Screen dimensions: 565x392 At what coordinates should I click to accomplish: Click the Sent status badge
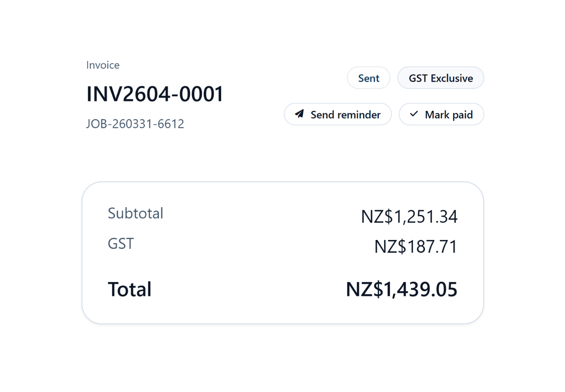tap(368, 78)
